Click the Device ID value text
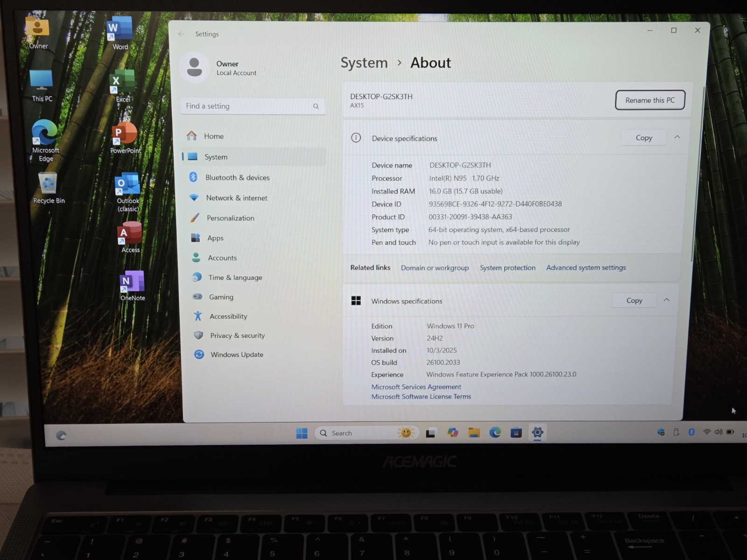The height and width of the screenshot is (560, 747). pos(495,204)
